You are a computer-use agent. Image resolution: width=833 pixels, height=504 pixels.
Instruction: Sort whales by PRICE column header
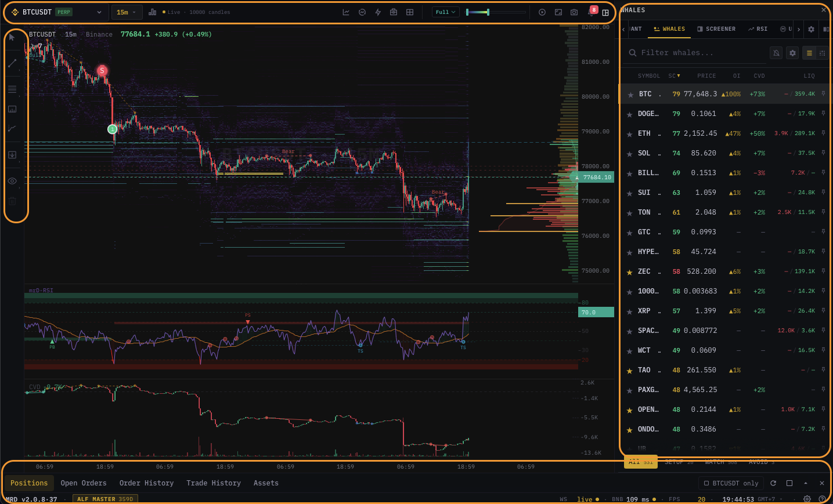(x=706, y=76)
